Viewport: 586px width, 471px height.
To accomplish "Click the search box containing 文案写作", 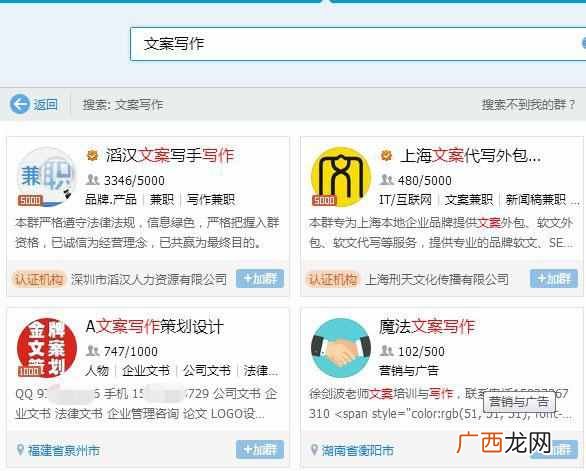I will pos(358,44).
